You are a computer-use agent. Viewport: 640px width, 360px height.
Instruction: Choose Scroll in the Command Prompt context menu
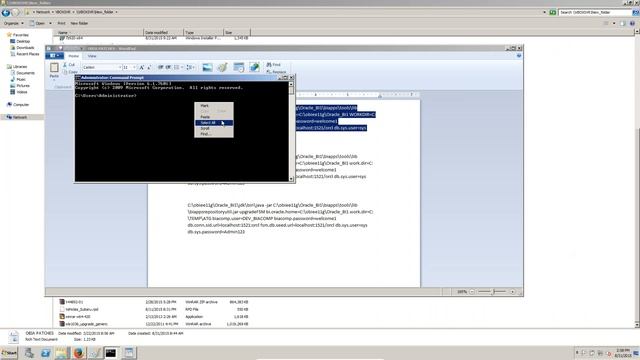click(214, 128)
